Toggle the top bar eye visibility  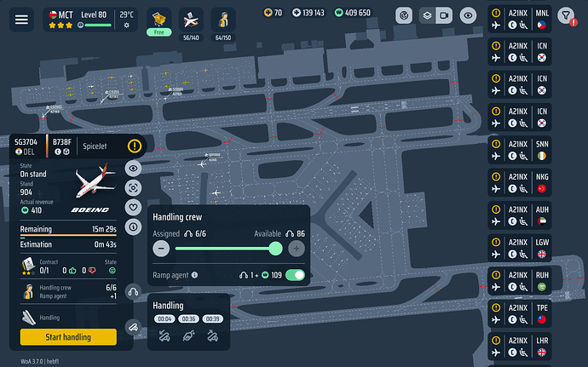point(468,15)
